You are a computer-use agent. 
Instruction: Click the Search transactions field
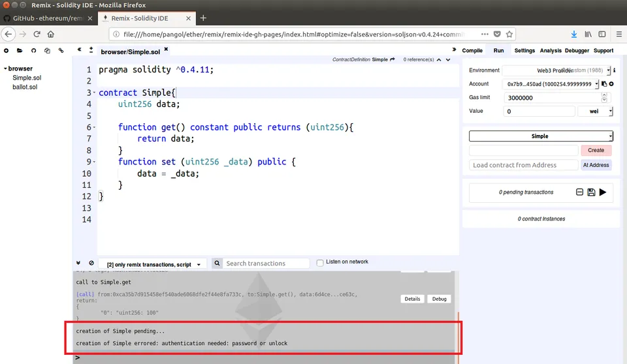point(266,264)
